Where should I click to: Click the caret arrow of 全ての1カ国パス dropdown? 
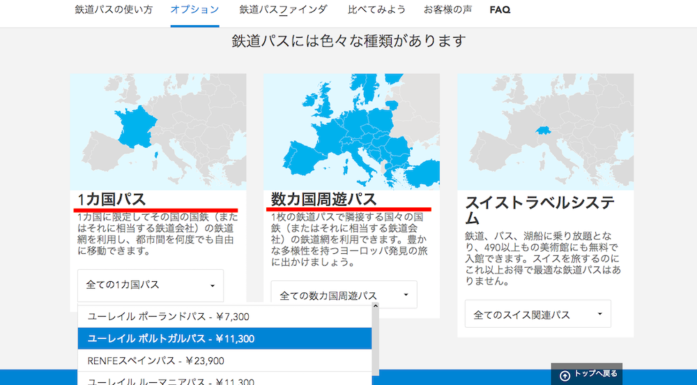(x=212, y=286)
